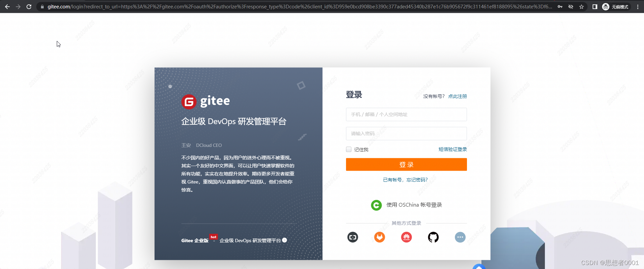Tick the 记住我 remember-me checkbox
The image size is (644, 269).
point(349,149)
